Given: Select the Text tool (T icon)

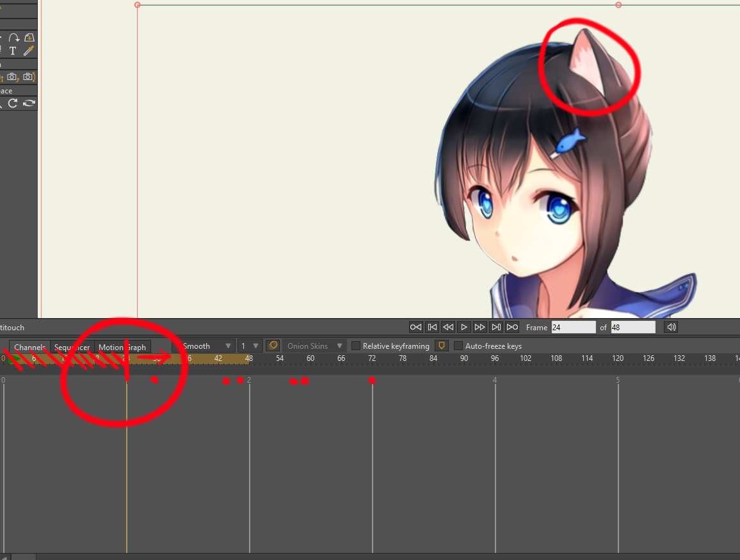Looking at the screenshot, I should (13, 51).
